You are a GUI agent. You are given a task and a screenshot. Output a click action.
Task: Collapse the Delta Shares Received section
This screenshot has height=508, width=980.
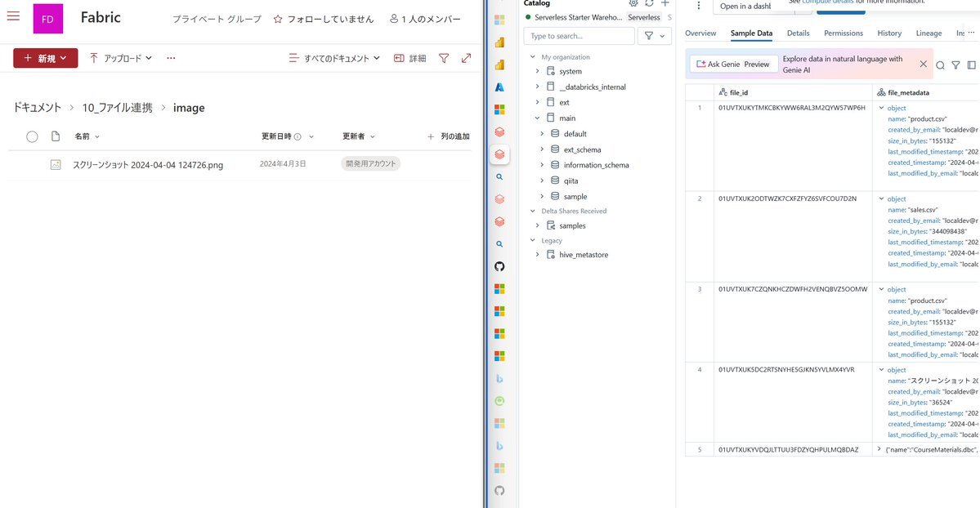pos(532,212)
